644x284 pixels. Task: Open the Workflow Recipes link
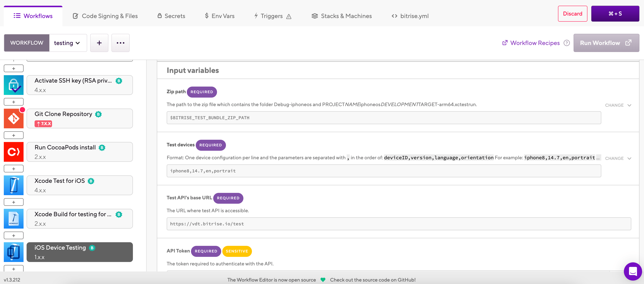531,43
